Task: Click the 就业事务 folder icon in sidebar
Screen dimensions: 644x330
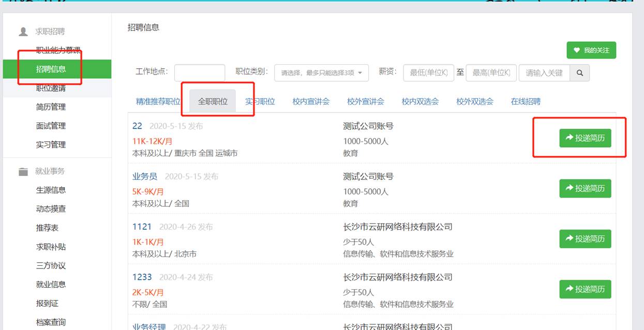Action: 23,172
